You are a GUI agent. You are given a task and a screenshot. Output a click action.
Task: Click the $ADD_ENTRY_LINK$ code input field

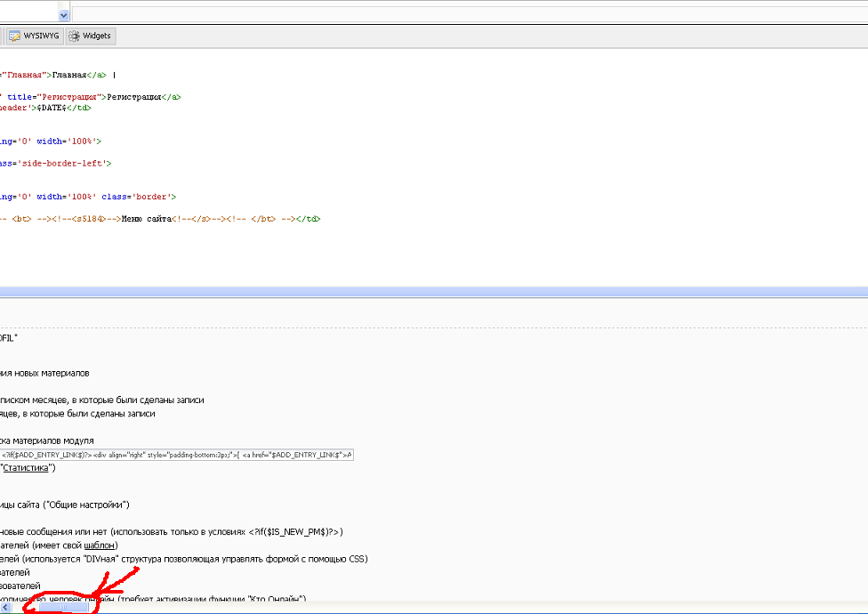176,455
